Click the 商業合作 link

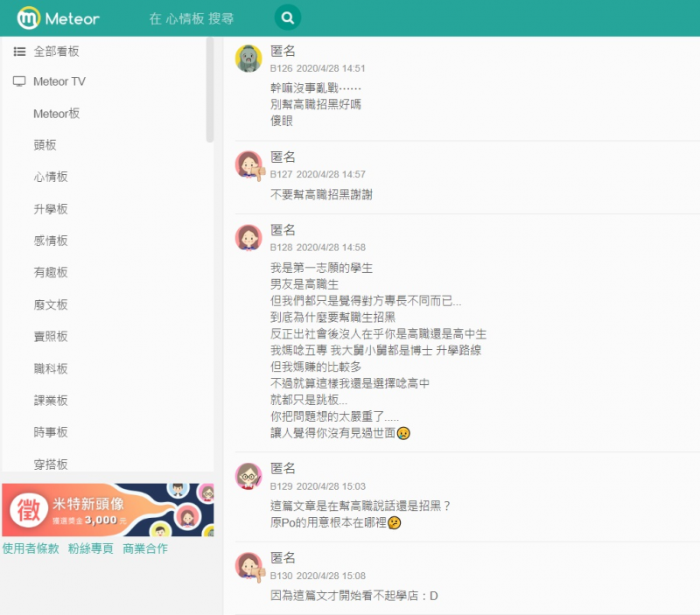tap(145, 549)
